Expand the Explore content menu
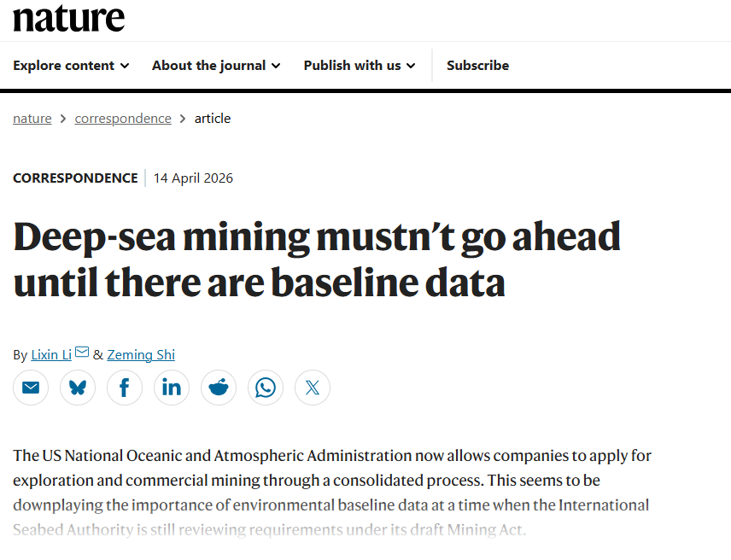The width and height of the screenshot is (731, 560). [71, 66]
